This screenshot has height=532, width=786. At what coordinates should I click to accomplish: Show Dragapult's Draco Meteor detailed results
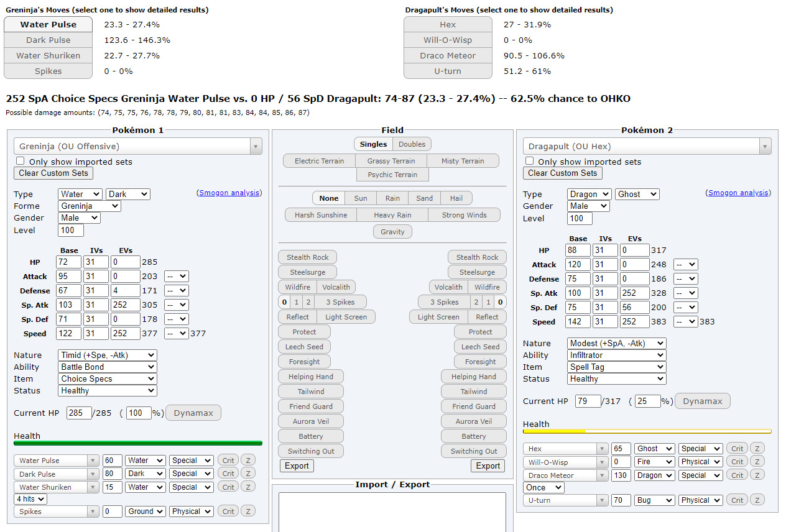tap(448, 56)
